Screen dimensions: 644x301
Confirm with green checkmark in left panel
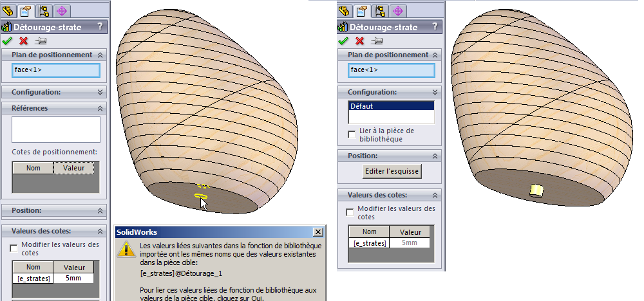tap(7, 41)
